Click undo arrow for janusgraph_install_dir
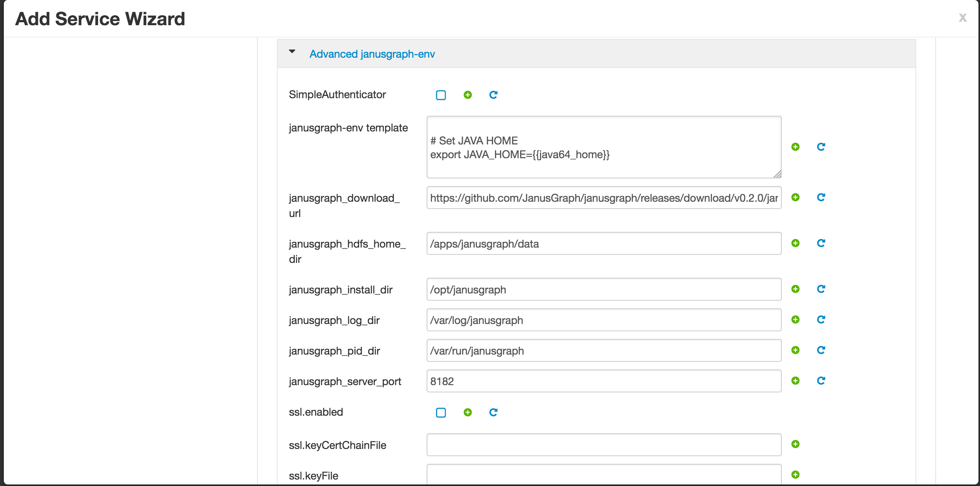The height and width of the screenshot is (486, 980). pyautogui.click(x=821, y=289)
